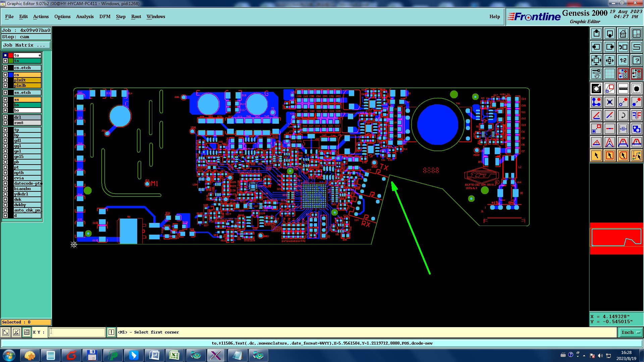This screenshot has width=644, height=362.
Task: Click green color swatch of layer 'ts'
Action: pos(11,61)
